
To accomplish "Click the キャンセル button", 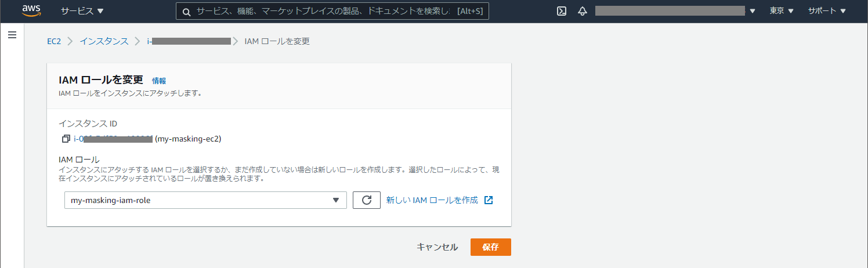I will click(437, 247).
